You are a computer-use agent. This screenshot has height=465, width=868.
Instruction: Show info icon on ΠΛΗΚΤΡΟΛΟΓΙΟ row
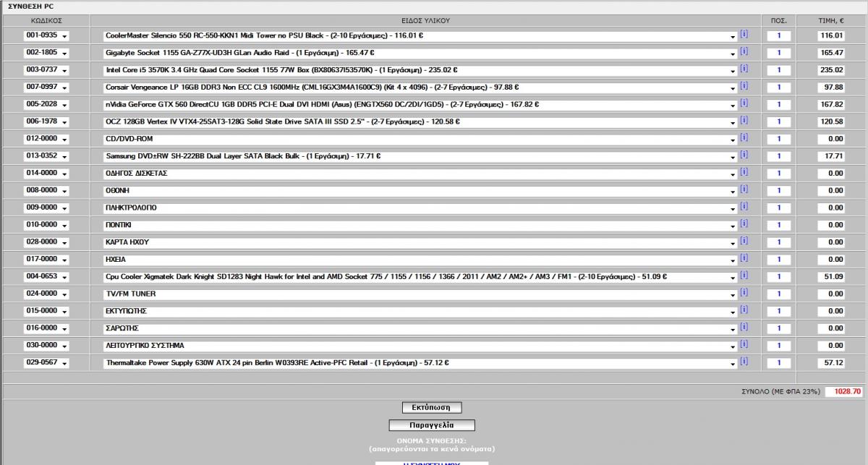(744, 207)
